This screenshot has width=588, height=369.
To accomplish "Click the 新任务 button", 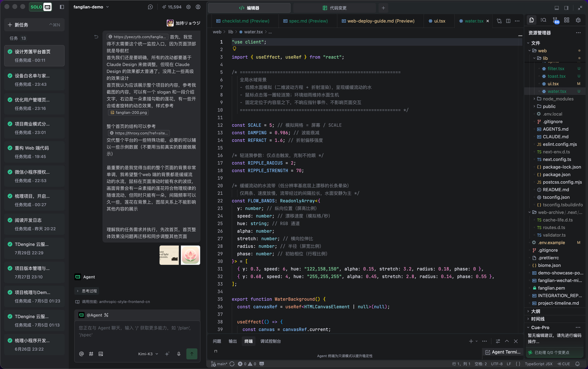I will (x=34, y=25).
